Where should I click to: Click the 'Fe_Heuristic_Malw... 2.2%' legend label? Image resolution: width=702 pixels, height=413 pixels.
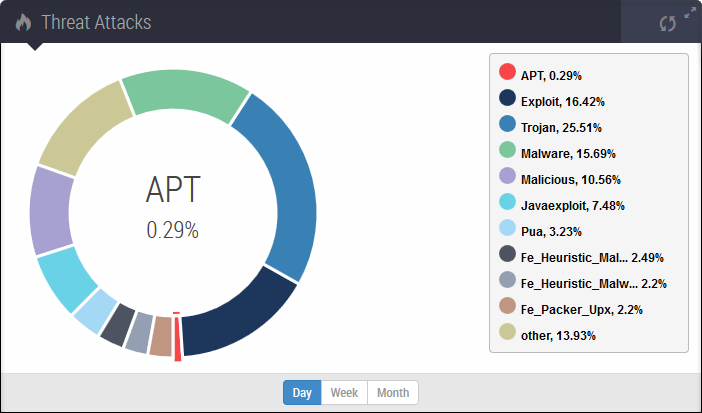click(594, 284)
